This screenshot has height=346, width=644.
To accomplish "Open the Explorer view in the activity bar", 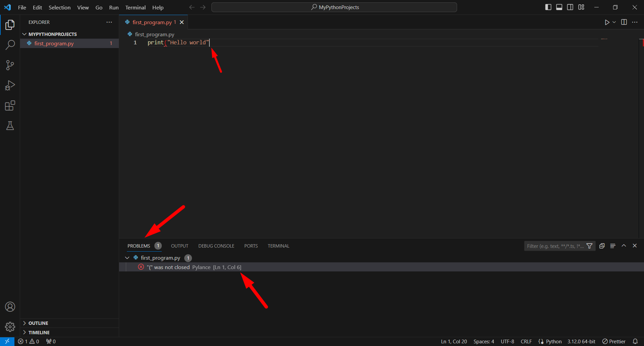I will [x=10, y=25].
